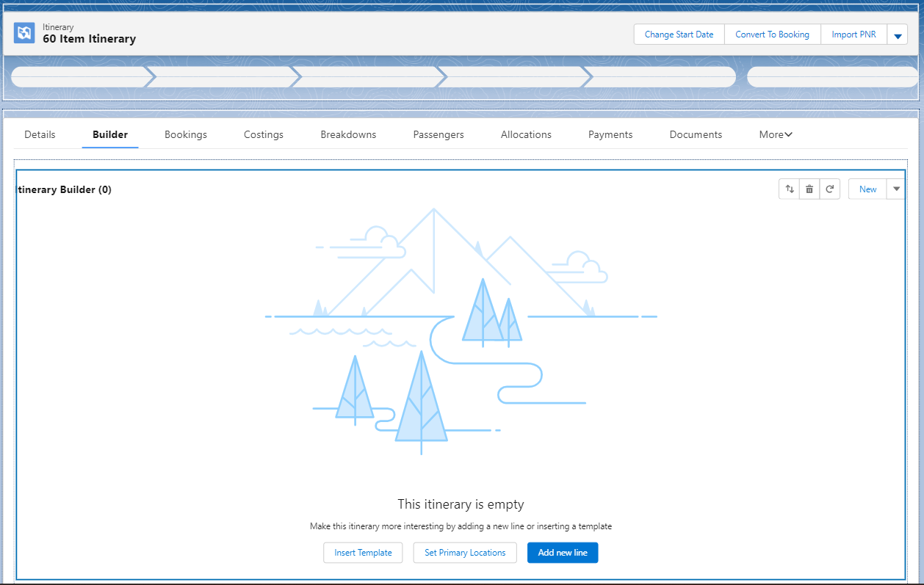Click the reorder lines arrows icon
The height and width of the screenshot is (585, 924).
790,189
